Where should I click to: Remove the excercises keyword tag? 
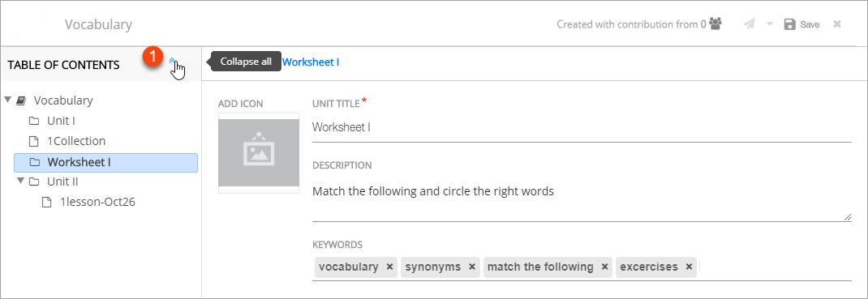pos(689,267)
